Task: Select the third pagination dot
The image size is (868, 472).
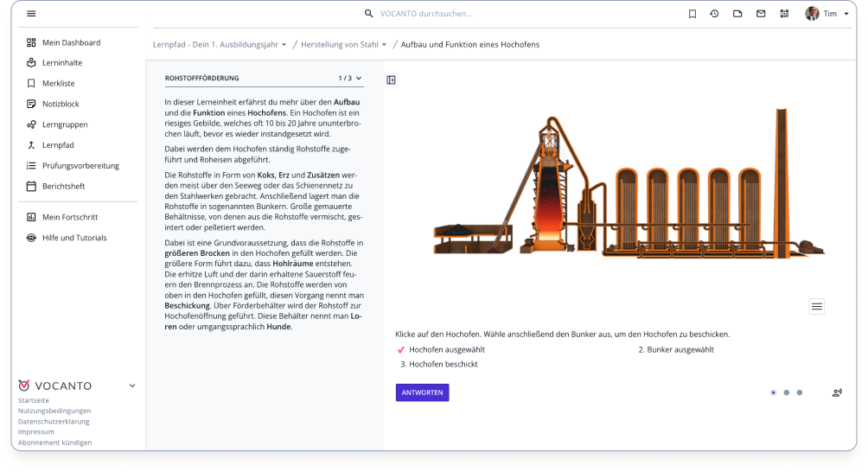Action: click(799, 392)
